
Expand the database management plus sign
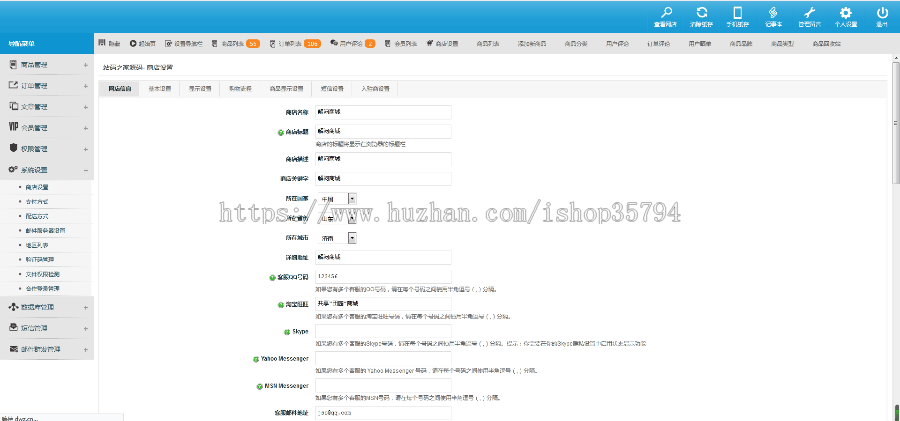coord(86,307)
